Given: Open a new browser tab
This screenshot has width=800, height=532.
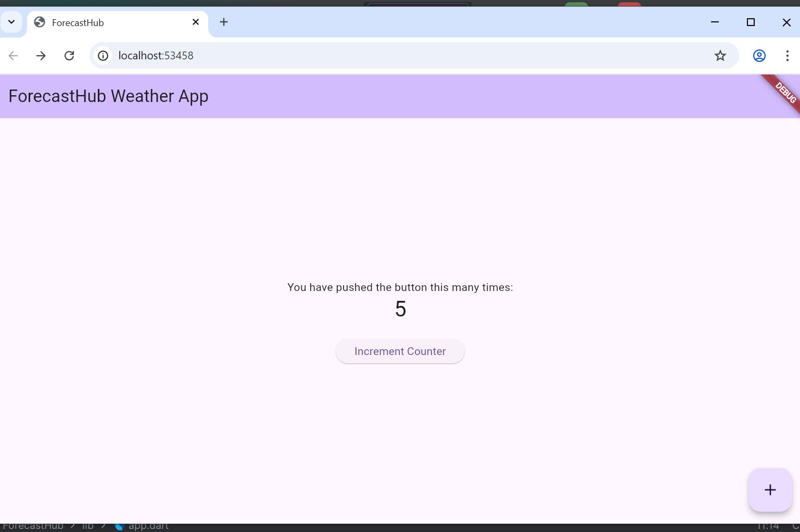Looking at the screenshot, I should click(224, 22).
